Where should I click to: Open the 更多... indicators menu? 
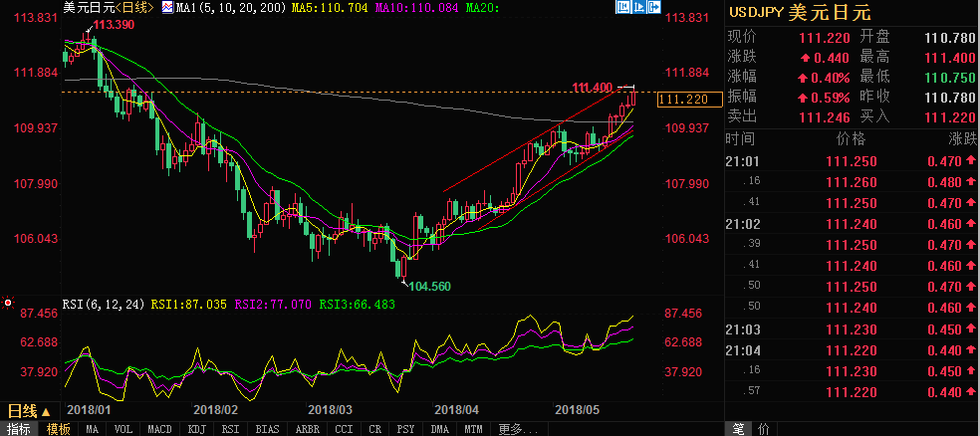518,429
